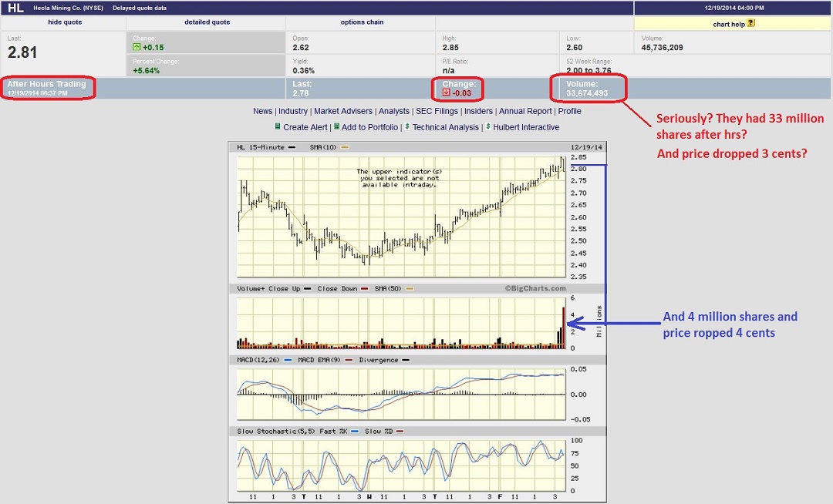The height and width of the screenshot is (504, 833).
Task: Open the Industry link
Action: pos(293,111)
